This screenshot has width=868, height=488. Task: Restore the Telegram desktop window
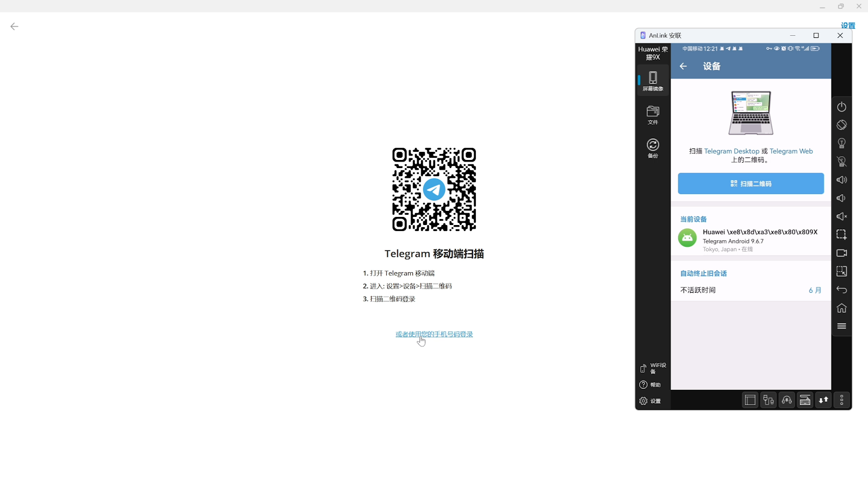(x=841, y=7)
